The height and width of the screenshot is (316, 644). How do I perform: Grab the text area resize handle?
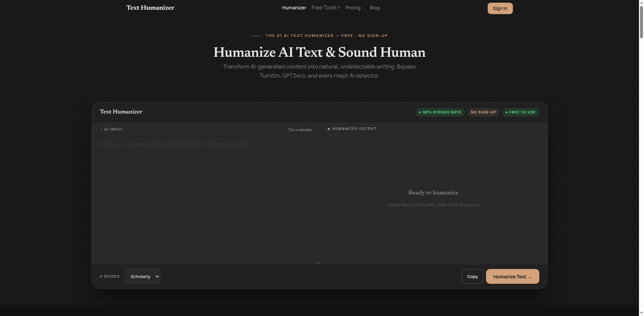coord(317,262)
